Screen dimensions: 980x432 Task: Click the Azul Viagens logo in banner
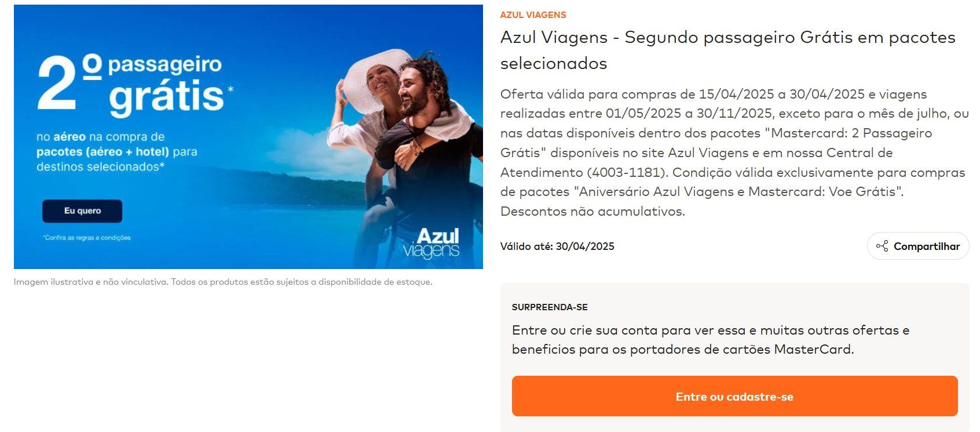[x=432, y=243]
